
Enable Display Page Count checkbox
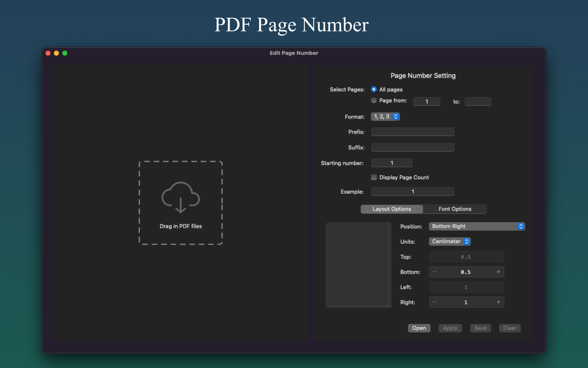374,177
